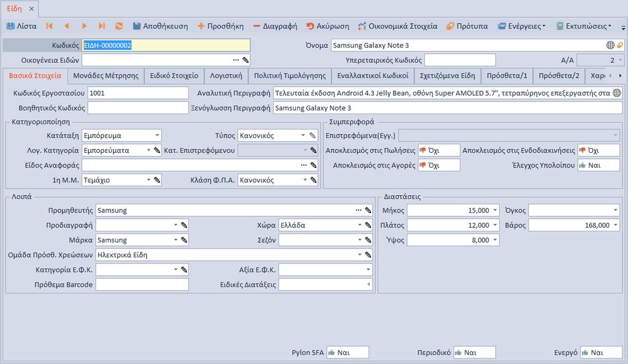628x364 pixels.
Task: Edit Είδος Αναφοράς with pencil icon
Action: pos(313,165)
